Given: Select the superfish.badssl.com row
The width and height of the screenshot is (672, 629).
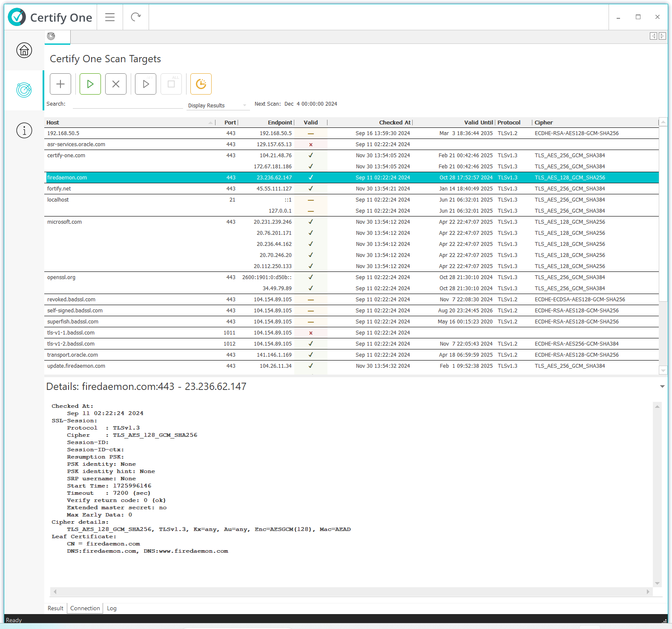Looking at the screenshot, I should tap(352, 322).
